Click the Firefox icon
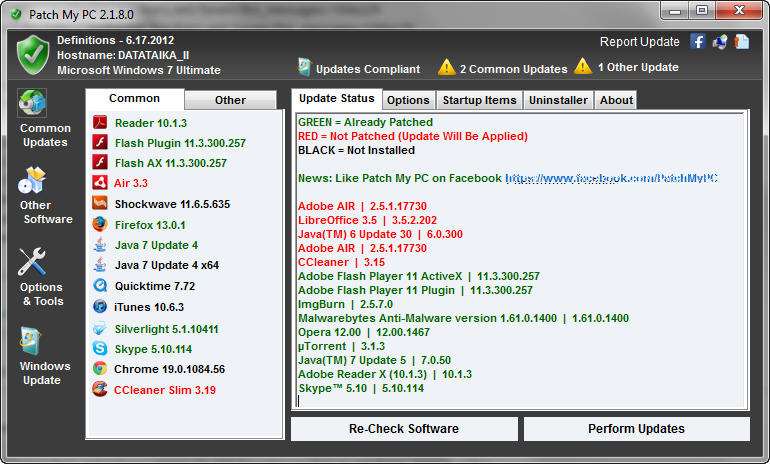This screenshot has height=464, width=770. 100,224
